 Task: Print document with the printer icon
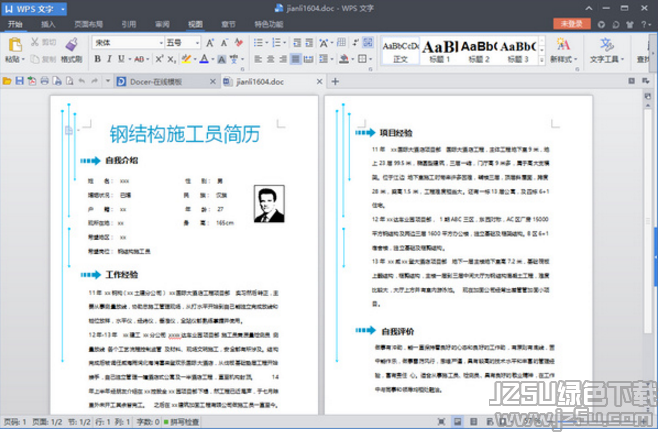(x=45, y=81)
